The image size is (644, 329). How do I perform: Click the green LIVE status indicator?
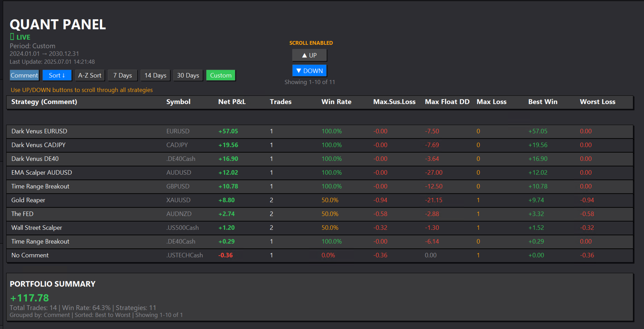coord(20,37)
